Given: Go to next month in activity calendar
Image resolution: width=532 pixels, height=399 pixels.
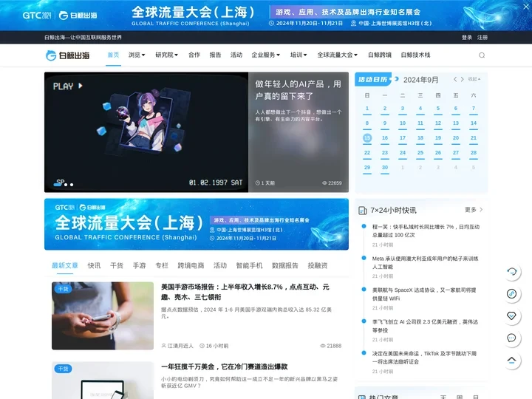Looking at the screenshot, I should point(462,79).
